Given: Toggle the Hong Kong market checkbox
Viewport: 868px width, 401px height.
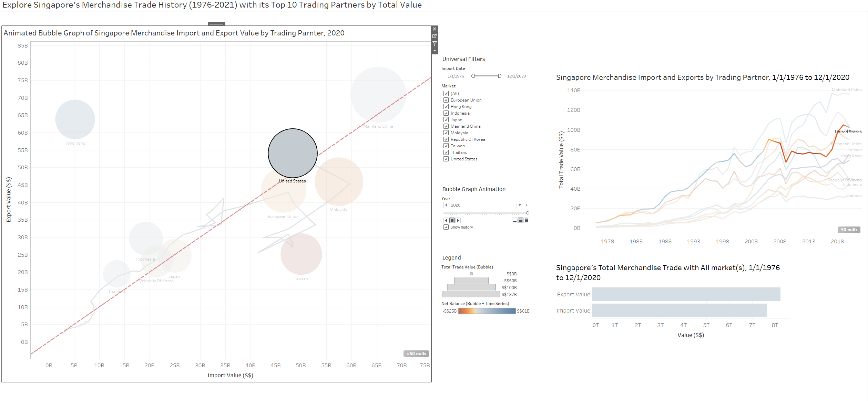Looking at the screenshot, I should [x=446, y=107].
